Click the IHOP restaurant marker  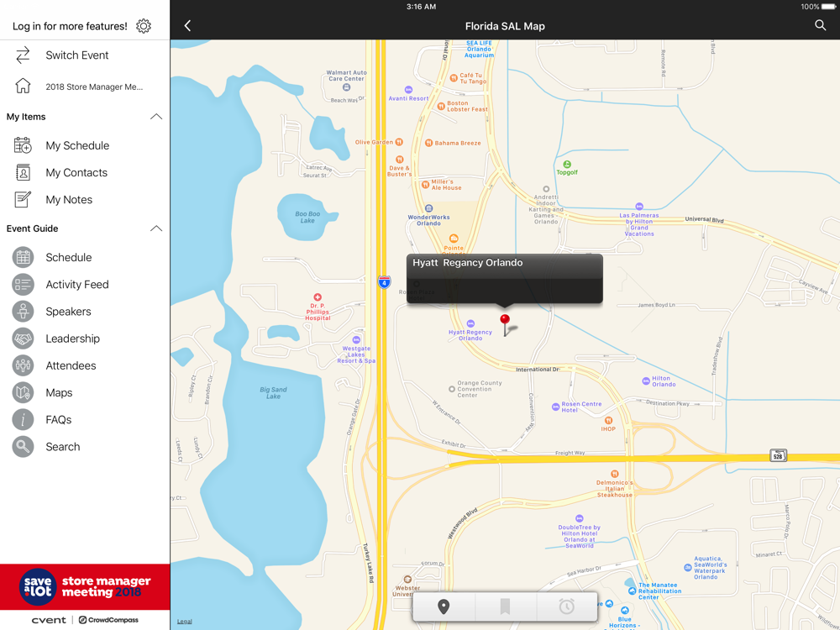pos(608,421)
